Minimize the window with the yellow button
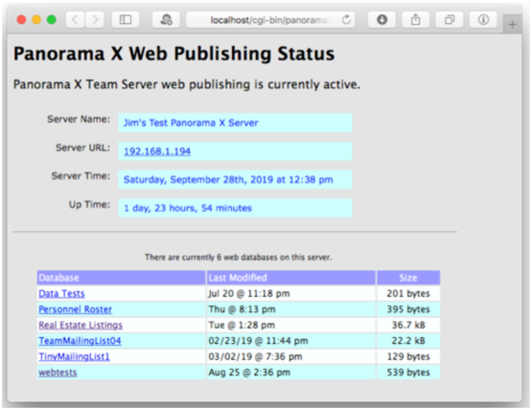Image resolution: width=532 pixels, height=410 pixels. [x=36, y=20]
